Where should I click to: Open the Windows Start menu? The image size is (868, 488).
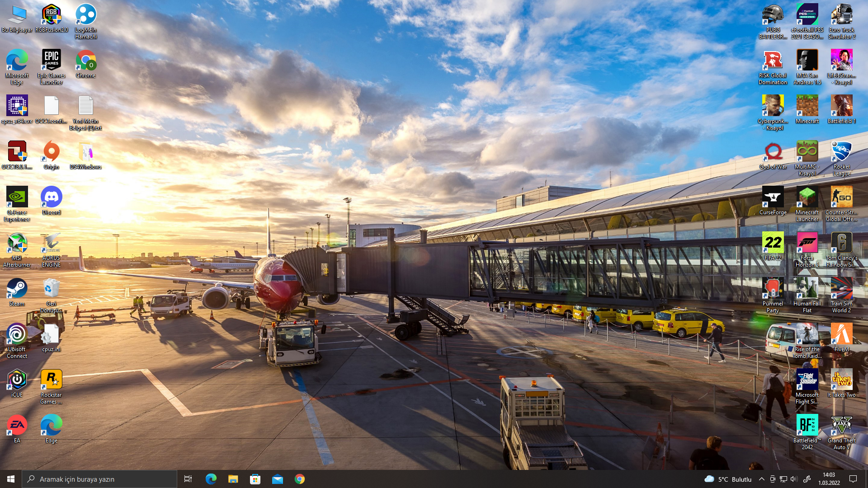pyautogui.click(x=11, y=479)
